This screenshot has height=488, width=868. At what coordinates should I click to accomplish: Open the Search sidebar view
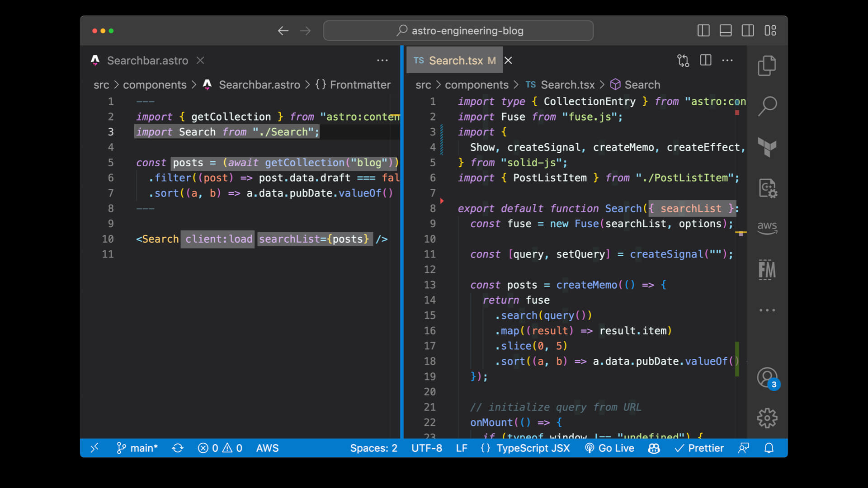click(x=767, y=105)
